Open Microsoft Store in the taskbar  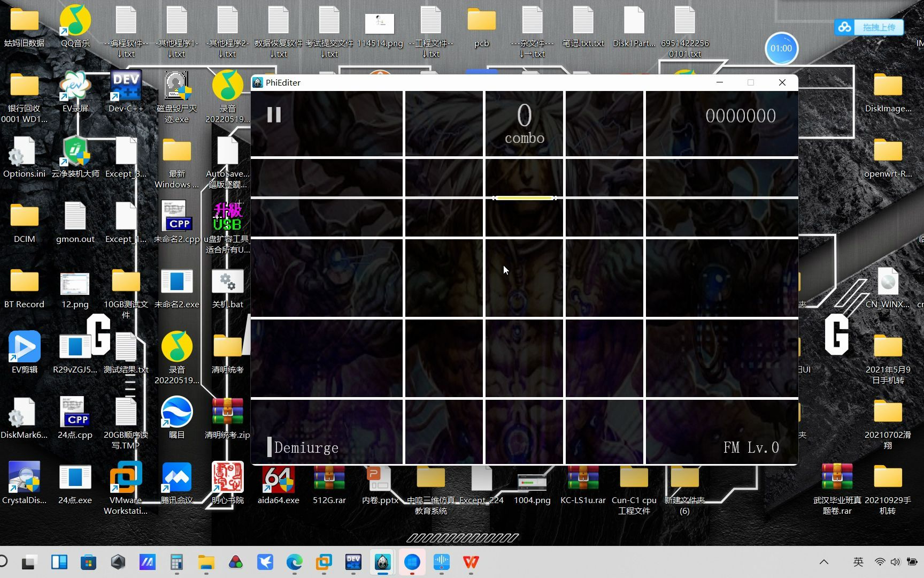[89, 562]
